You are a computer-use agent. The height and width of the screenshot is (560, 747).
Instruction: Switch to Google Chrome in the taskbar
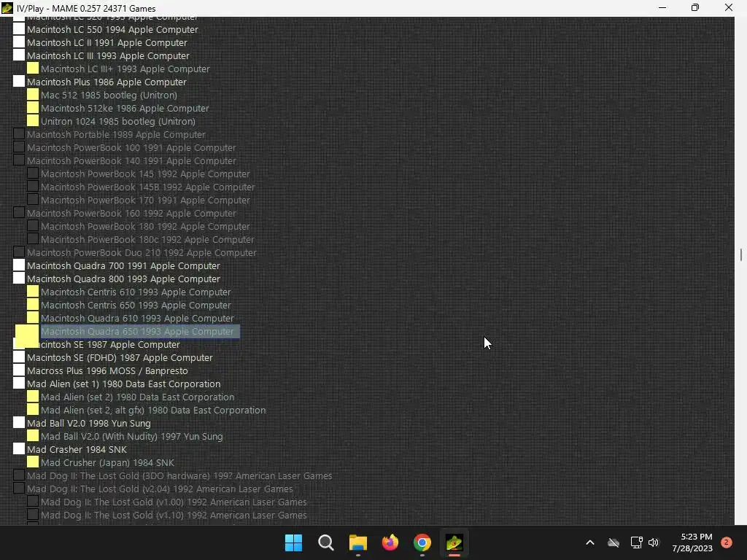click(x=422, y=542)
